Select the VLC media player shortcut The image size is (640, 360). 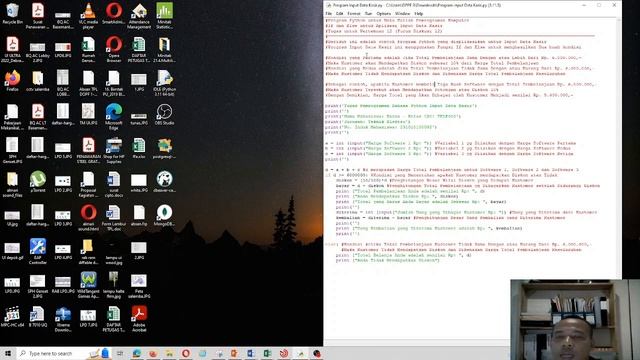[88, 16]
